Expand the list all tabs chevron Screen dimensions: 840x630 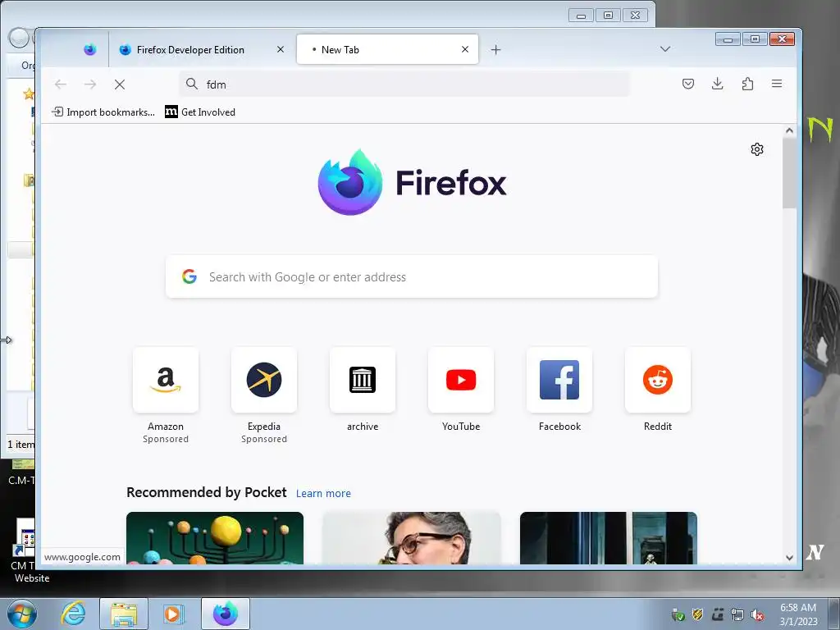pos(664,48)
